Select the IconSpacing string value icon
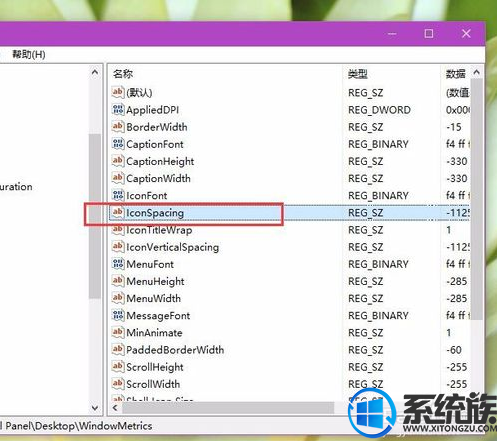This screenshot has width=497, height=441. point(118,213)
